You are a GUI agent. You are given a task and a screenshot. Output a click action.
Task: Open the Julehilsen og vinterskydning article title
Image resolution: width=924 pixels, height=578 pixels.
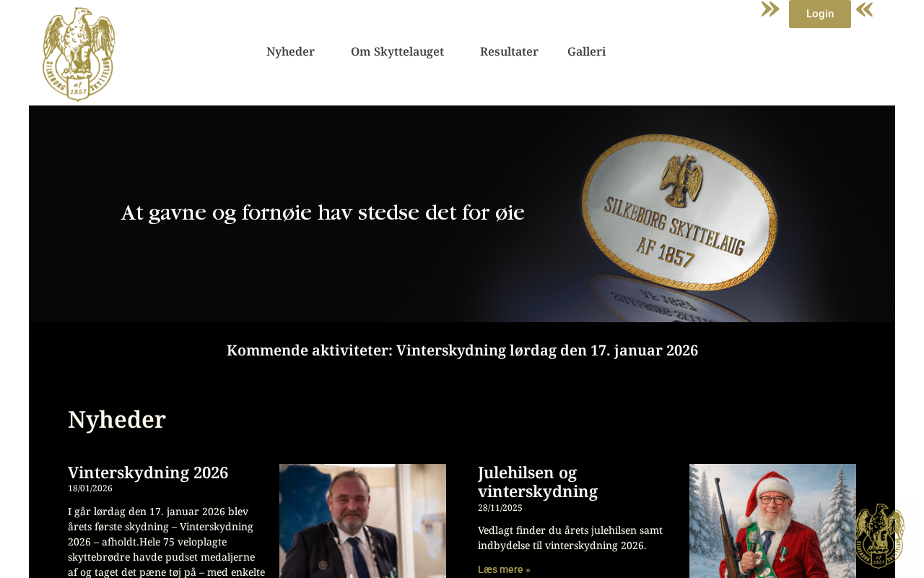[x=538, y=482]
